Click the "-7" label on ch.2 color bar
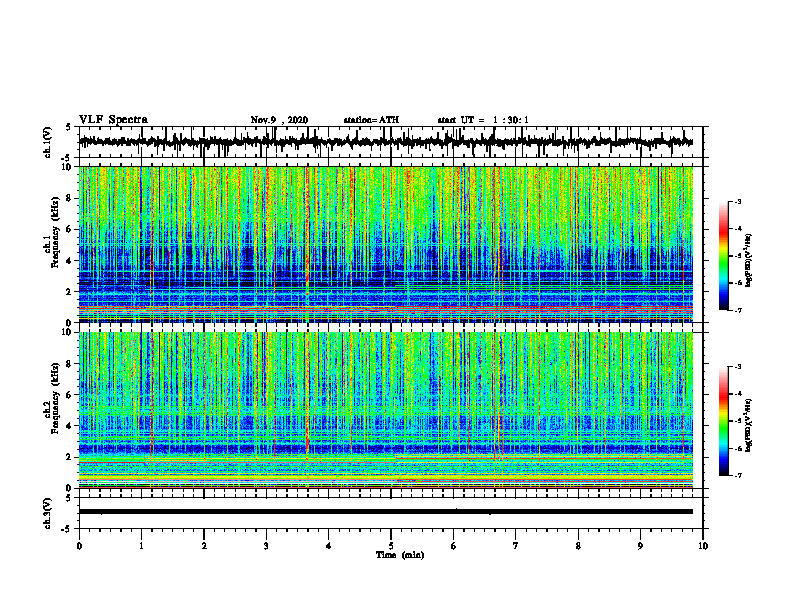This screenshot has width=792, height=612. tap(737, 476)
